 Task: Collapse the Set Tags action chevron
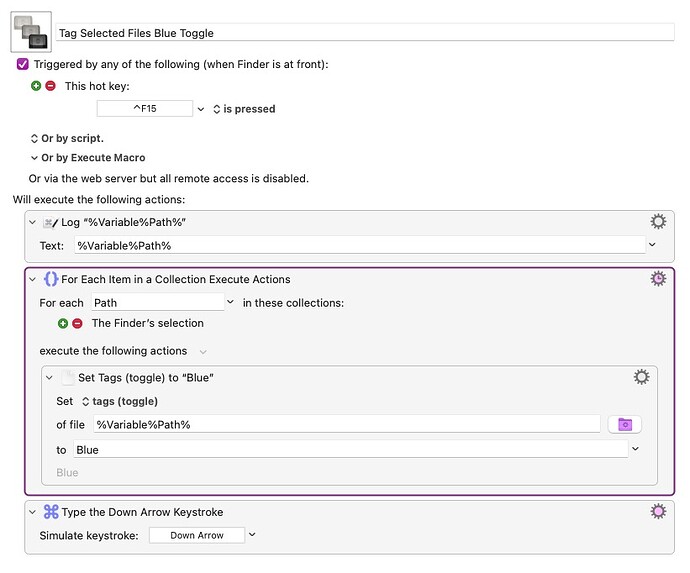(x=50, y=378)
